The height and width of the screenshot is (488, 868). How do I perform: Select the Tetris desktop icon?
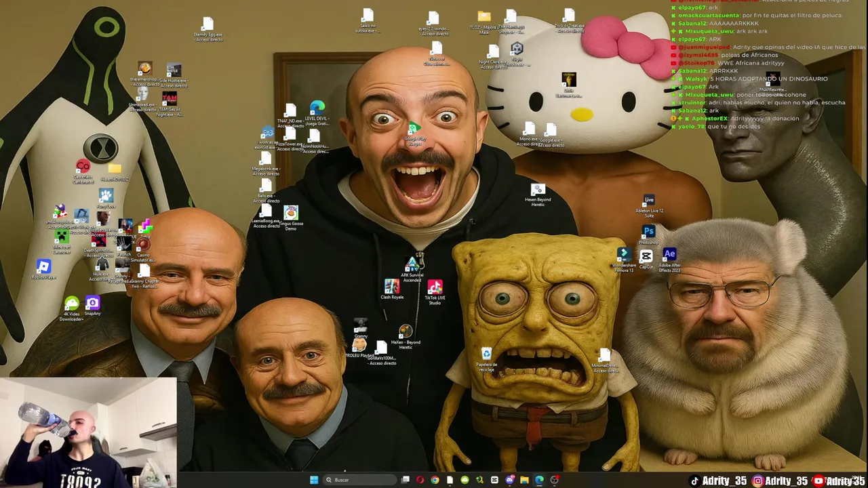146,227
